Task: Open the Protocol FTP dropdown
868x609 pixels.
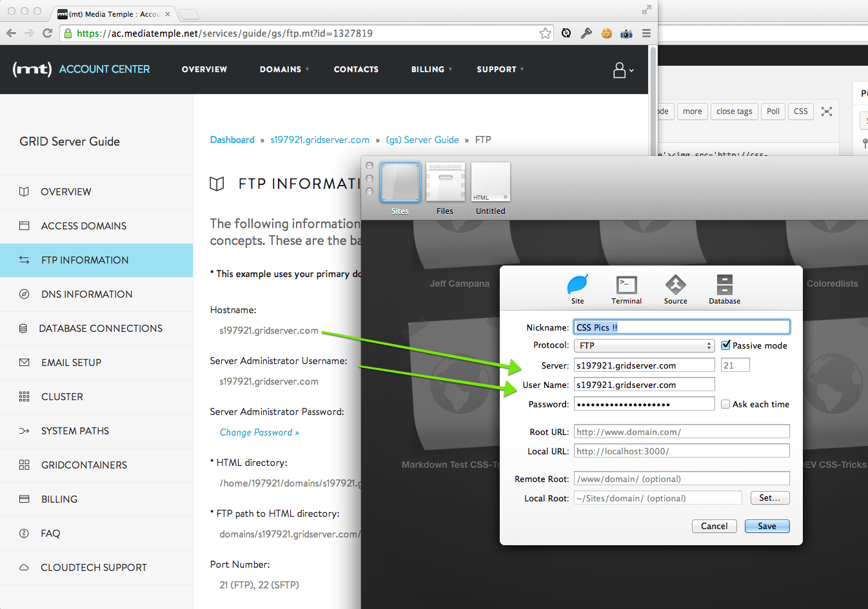Action: coord(644,345)
